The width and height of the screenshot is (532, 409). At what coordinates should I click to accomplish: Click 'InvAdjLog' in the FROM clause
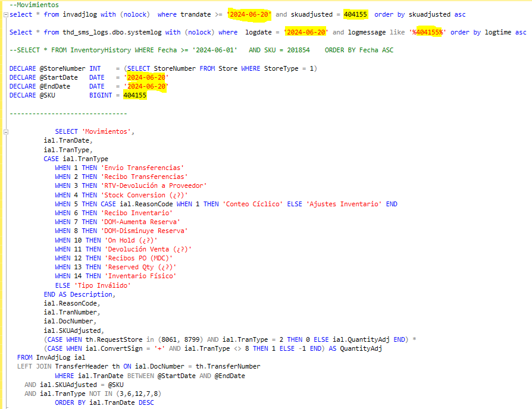click(x=53, y=357)
